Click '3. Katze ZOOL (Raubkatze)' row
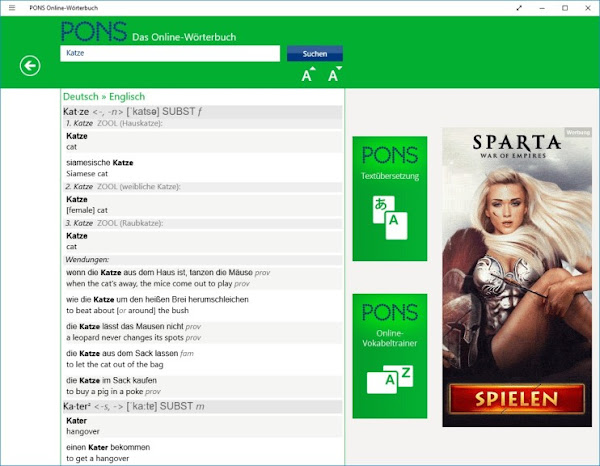 (x=202, y=223)
